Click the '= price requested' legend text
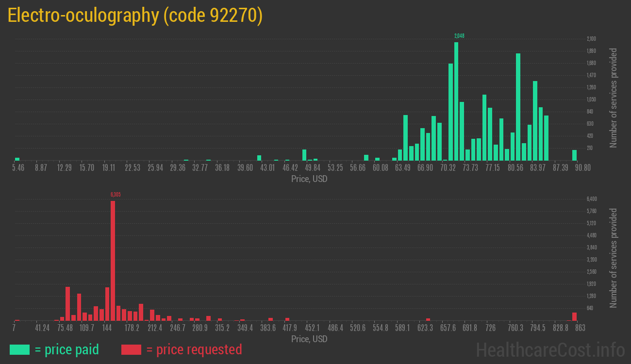The height and width of the screenshot is (364, 631). pyautogui.click(x=194, y=349)
